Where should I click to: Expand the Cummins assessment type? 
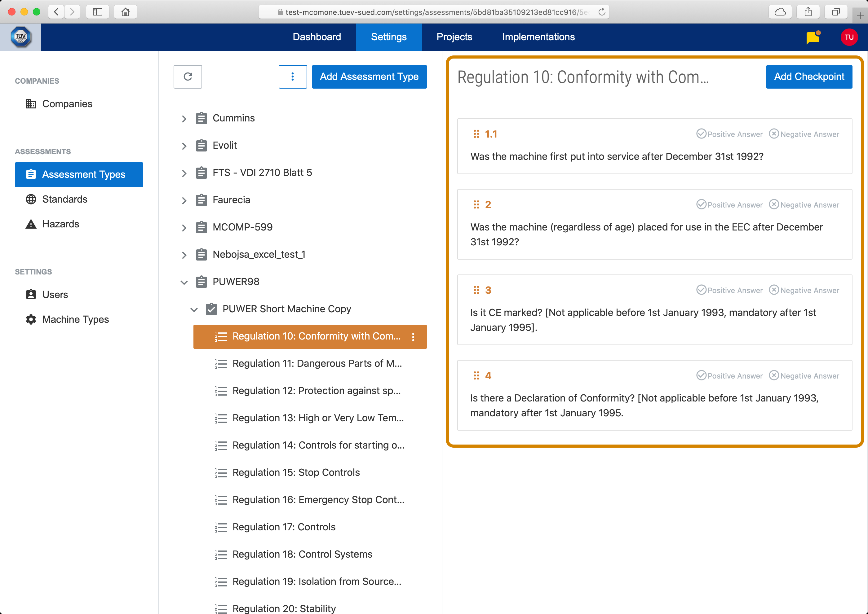click(x=184, y=119)
